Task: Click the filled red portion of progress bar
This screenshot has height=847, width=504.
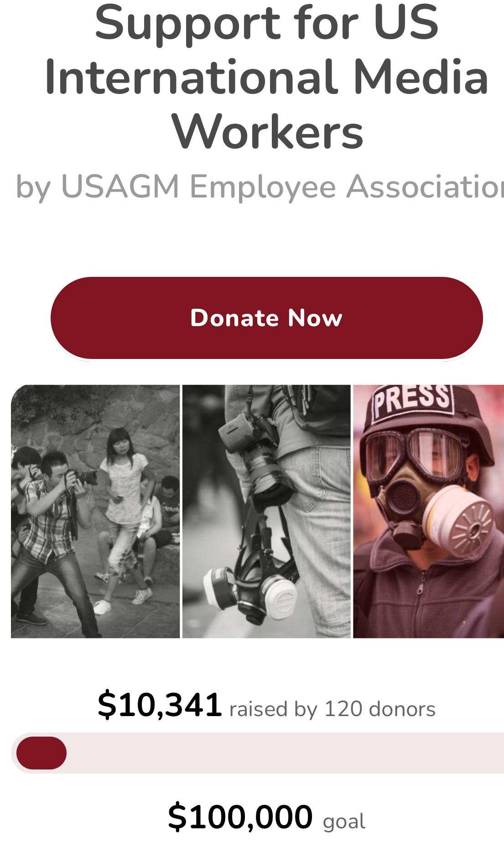Action: (42, 753)
